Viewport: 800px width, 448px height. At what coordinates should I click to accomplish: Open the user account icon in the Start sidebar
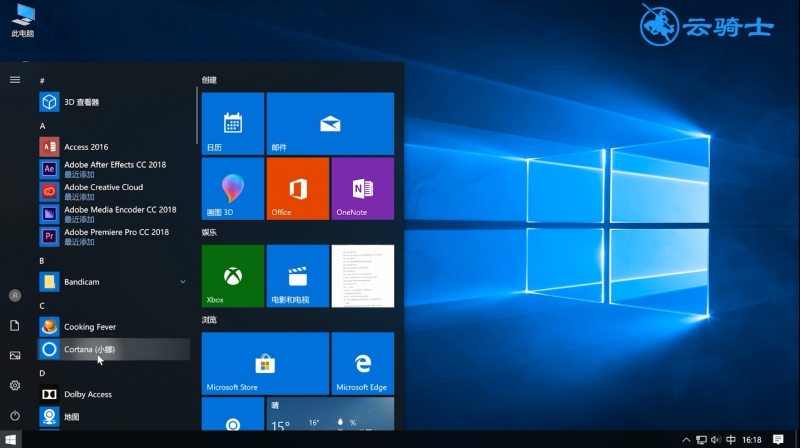[x=15, y=295]
